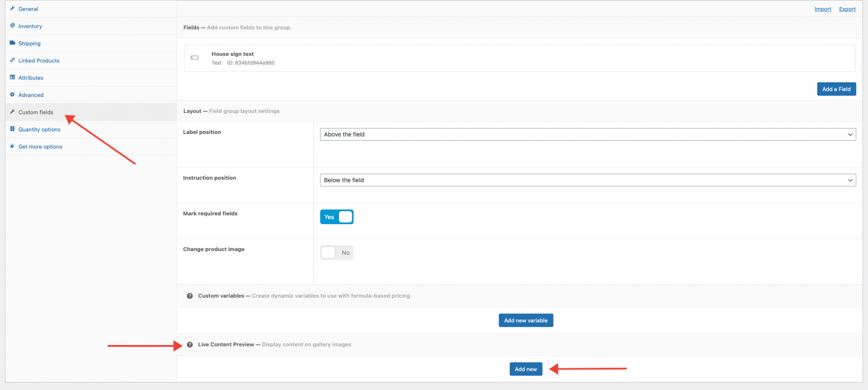Click the Inventory tag icon
This screenshot has height=390, width=868.
tap(12, 26)
